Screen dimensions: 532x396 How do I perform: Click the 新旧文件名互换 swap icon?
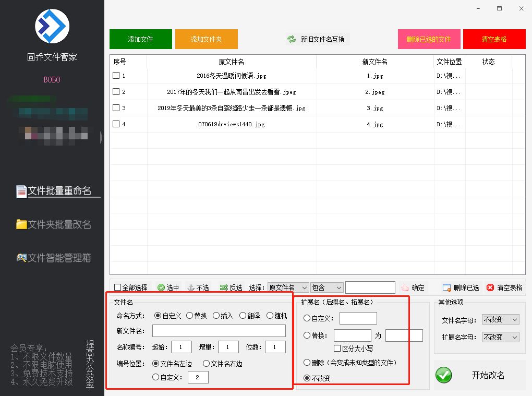click(x=291, y=39)
